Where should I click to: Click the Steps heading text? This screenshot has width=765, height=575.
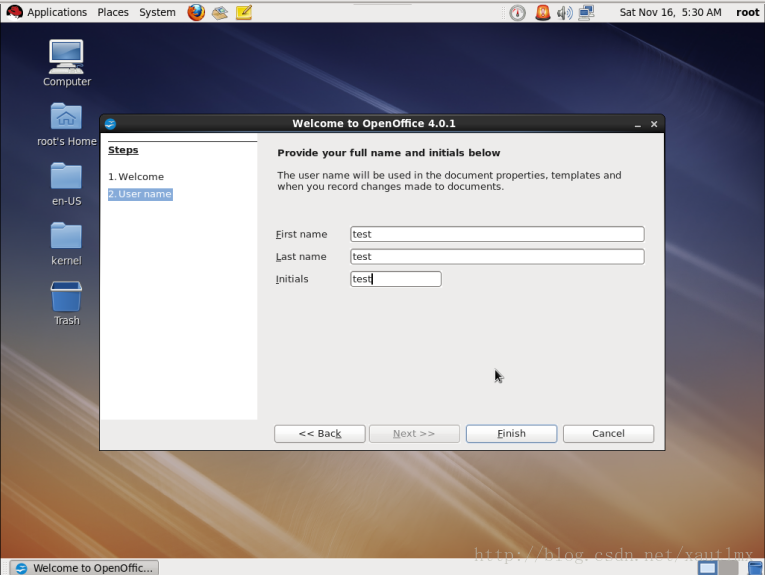123,150
